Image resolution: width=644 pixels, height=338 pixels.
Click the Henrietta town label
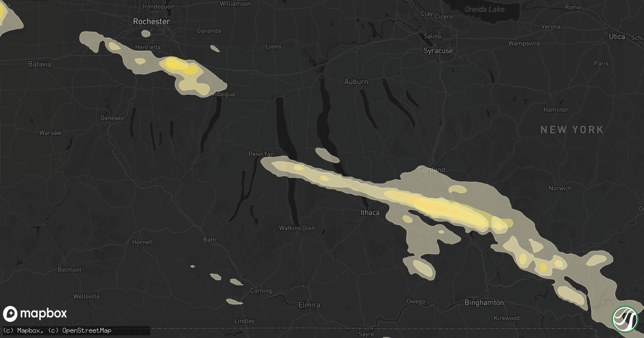(147, 48)
